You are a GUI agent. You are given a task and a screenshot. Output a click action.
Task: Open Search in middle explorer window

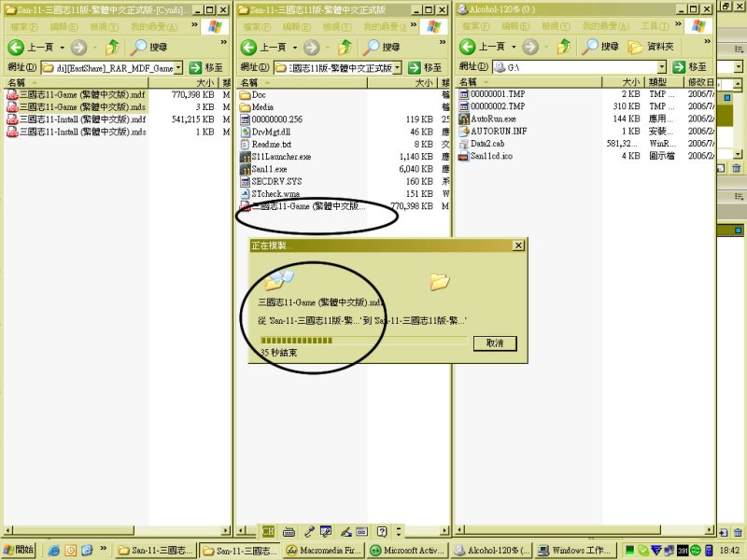coord(381,48)
